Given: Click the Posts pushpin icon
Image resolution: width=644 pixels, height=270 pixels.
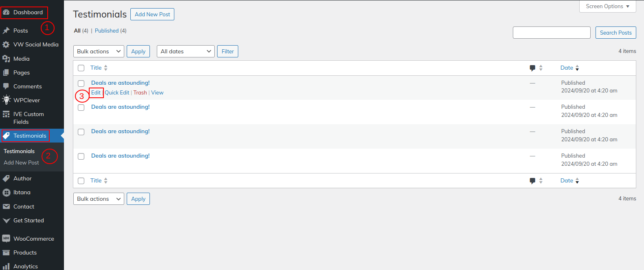Looking at the screenshot, I should coord(6,31).
